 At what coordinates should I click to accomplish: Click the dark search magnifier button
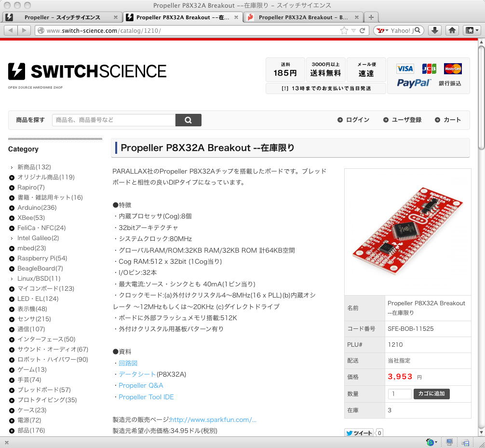[189, 120]
